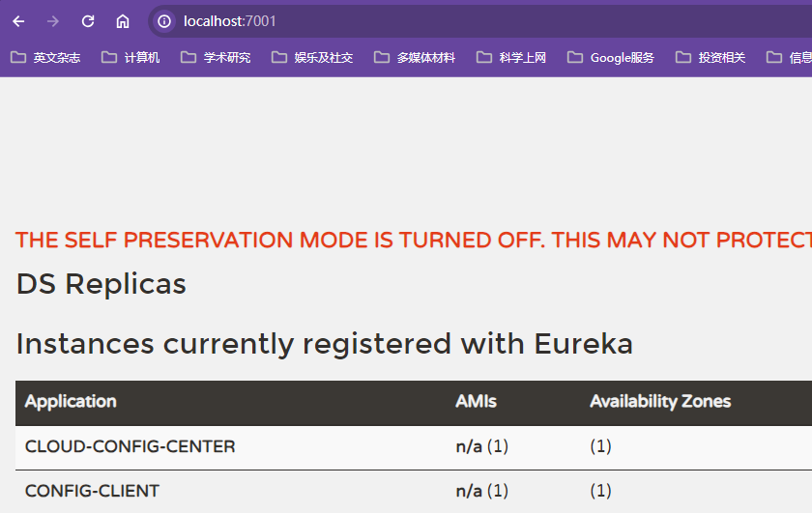This screenshot has height=513, width=812.
Task: Click the DS Replicas heading
Action: point(101,284)
